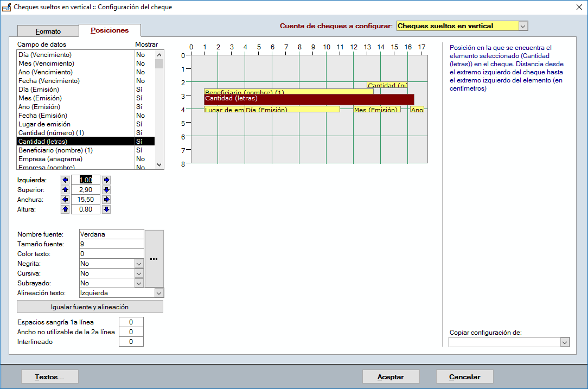The height and width of the screenshot is (389, 588).
Task: Open the Alineación texto dropdown
Action: [159, 293]
